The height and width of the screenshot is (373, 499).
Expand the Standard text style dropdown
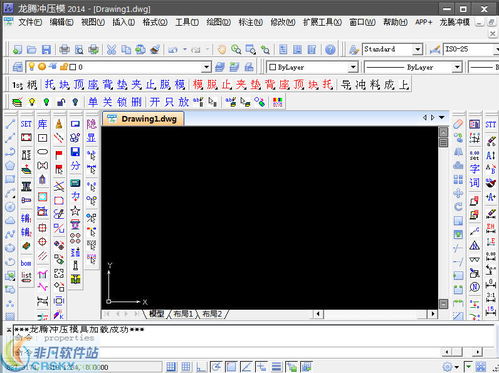coord(417,50)
